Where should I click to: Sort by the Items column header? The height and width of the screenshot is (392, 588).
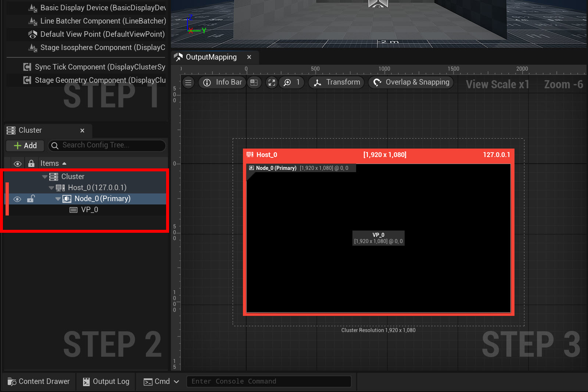[53, 163]
